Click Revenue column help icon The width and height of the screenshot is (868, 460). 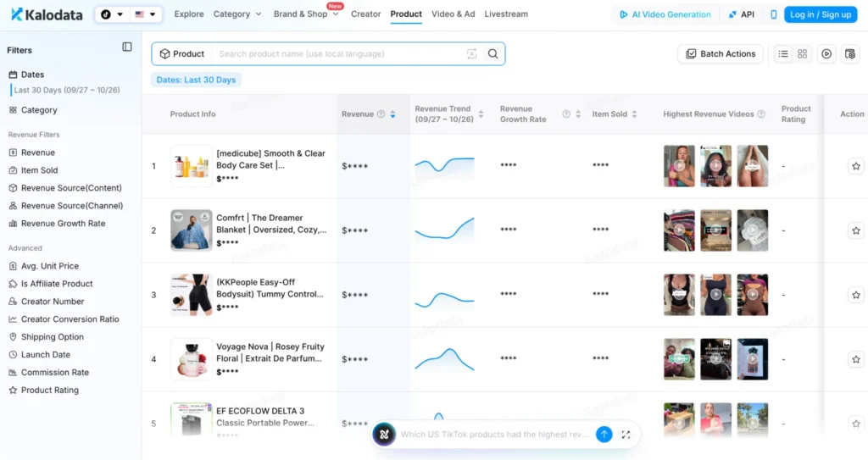tap(381, 114)
